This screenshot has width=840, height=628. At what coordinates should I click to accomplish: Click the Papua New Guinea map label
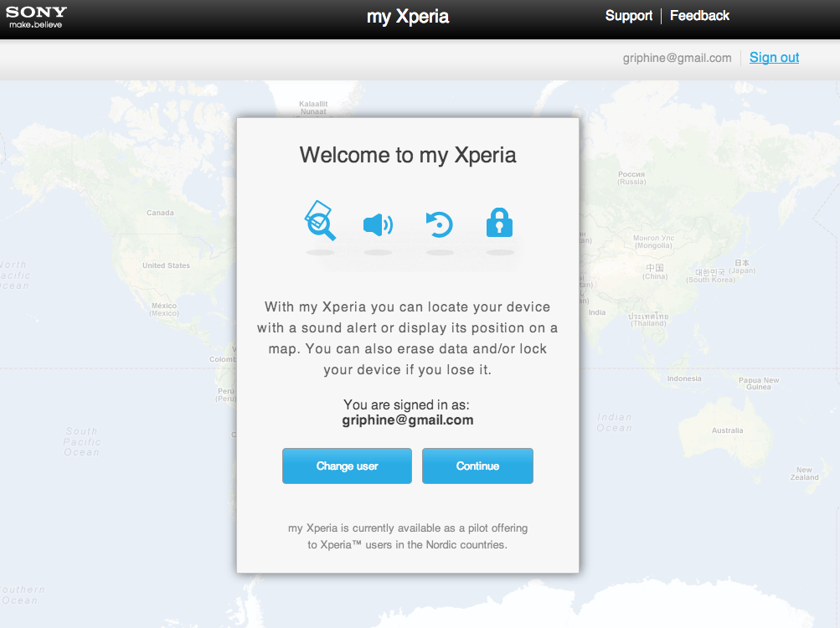click(x=759, y=383)
